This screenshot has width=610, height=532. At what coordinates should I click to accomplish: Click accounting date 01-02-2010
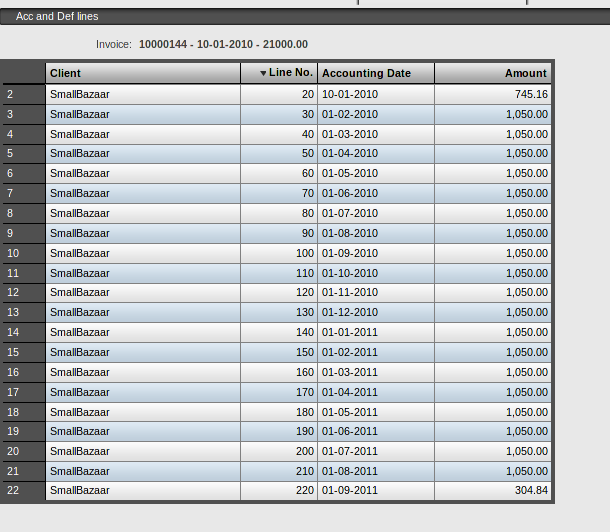376,114
